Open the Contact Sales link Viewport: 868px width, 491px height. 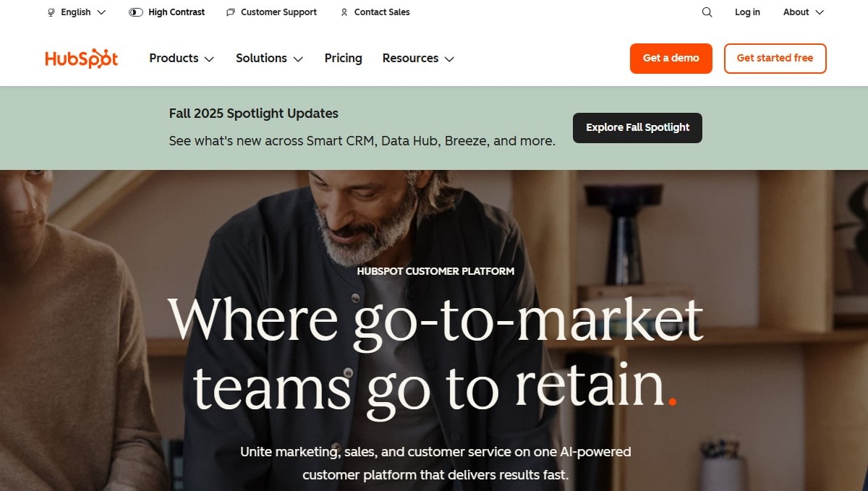381,12
